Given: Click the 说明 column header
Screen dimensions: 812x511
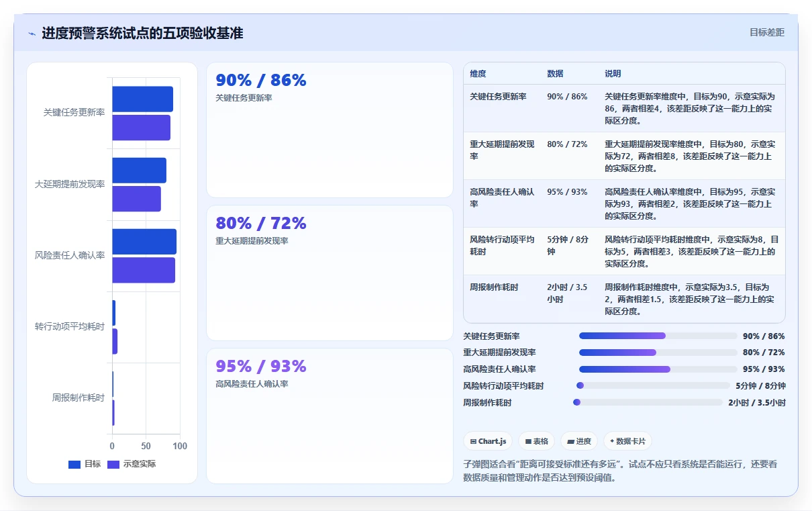Looking at the screenshot, I should [x=613, y=74].
